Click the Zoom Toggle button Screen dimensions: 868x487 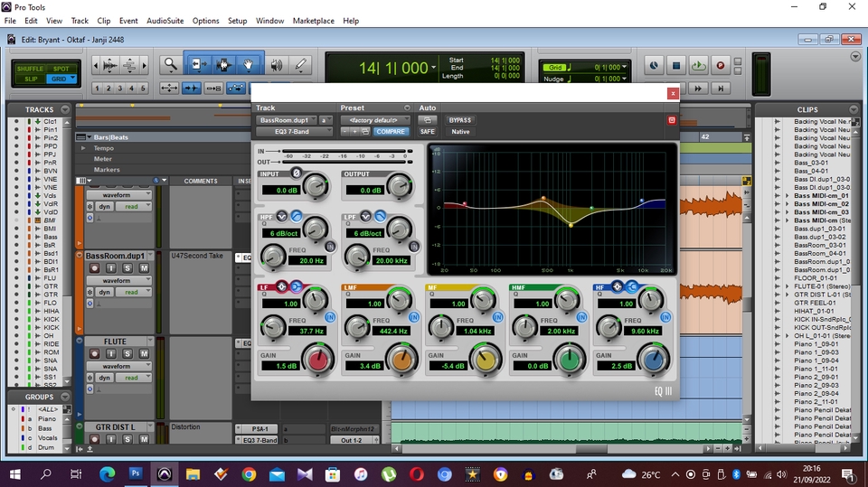tap(169, 88)
